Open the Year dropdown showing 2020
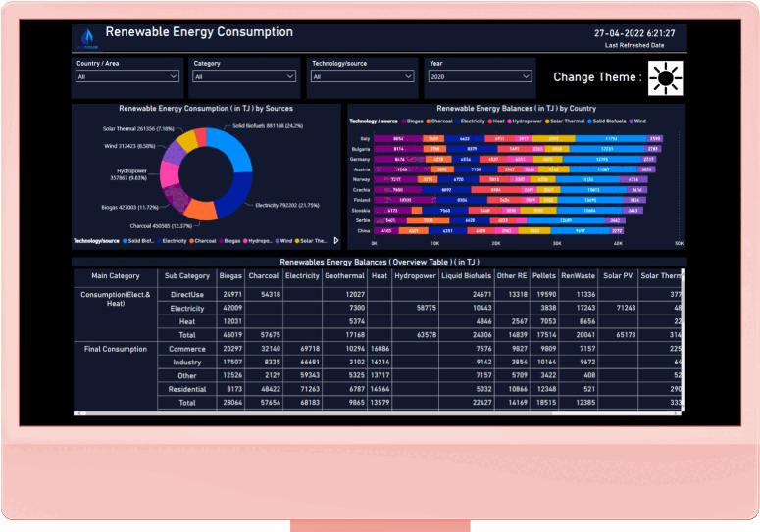The height and width of the screenshot is (532, 760). 480,76
